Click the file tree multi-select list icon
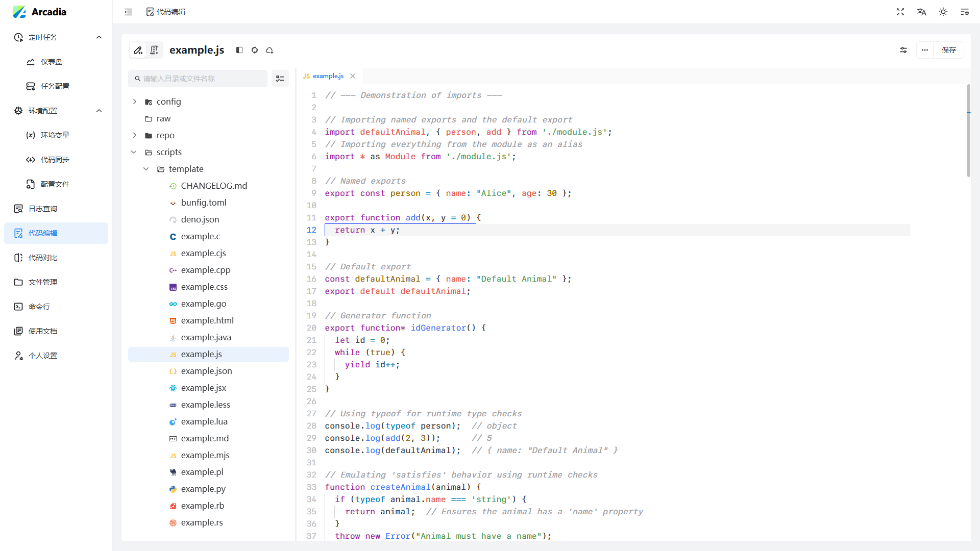 pyautogui.click(x=280, y=79)
